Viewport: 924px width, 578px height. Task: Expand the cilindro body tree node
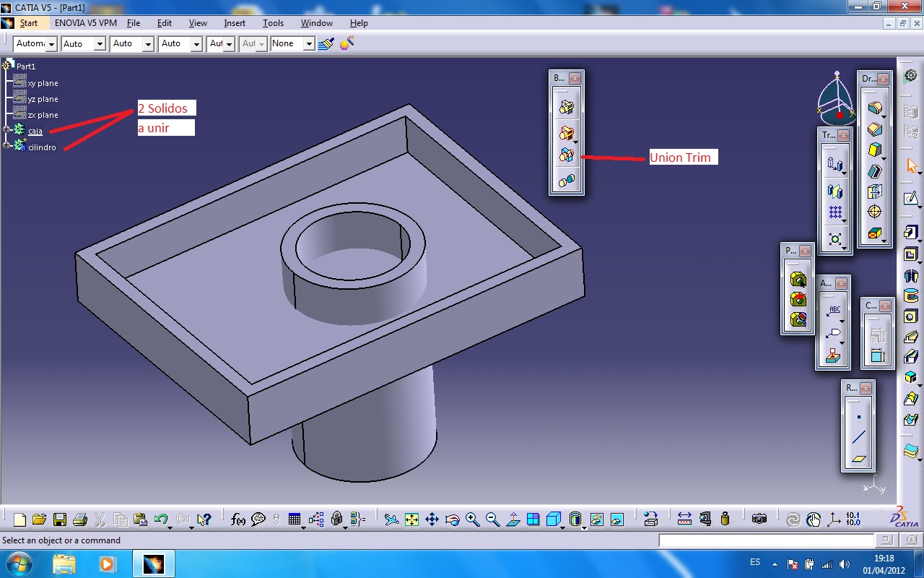(x=6, y=146)
